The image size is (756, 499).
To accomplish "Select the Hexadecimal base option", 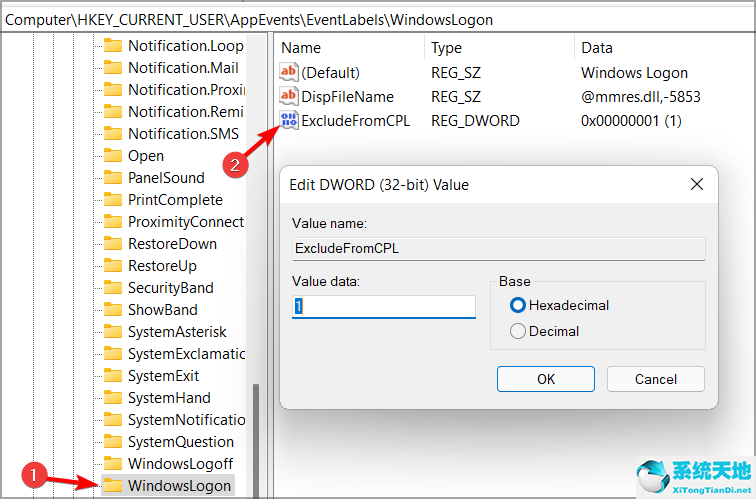I will 518,305.
